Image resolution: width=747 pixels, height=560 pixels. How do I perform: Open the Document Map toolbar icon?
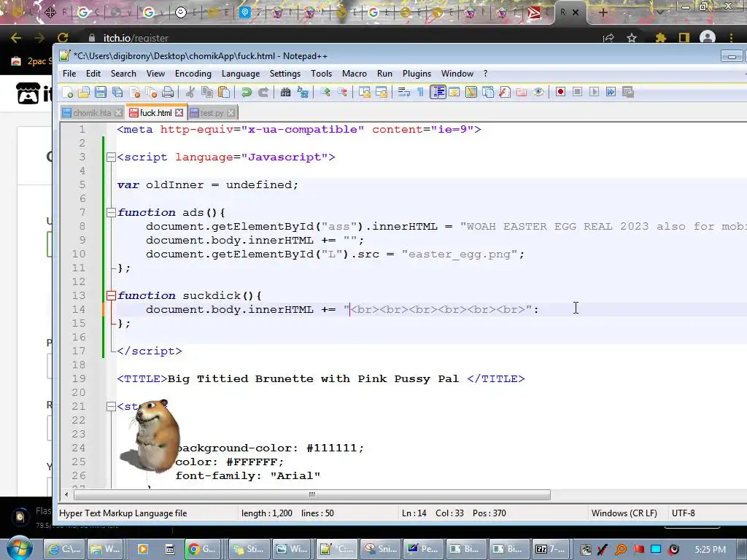471,92
